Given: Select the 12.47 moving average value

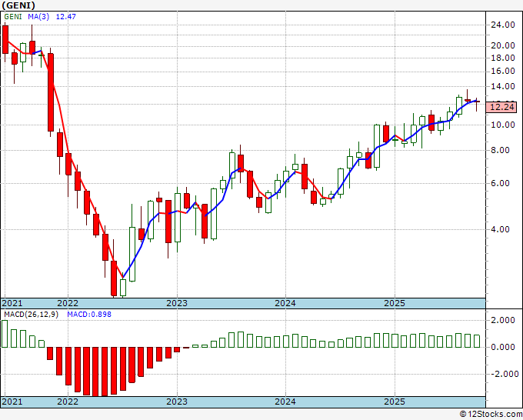Looking at the screenshot, I should click(65, 16).
